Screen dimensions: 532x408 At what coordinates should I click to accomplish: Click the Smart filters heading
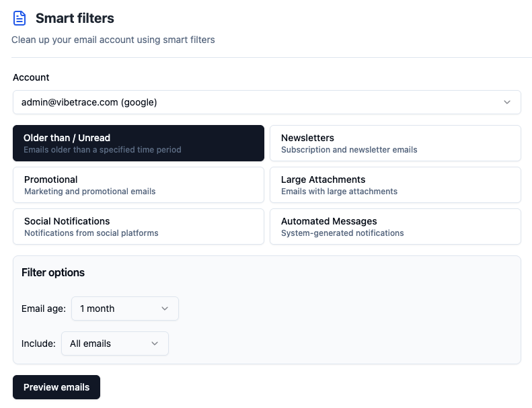click(75, 18)
